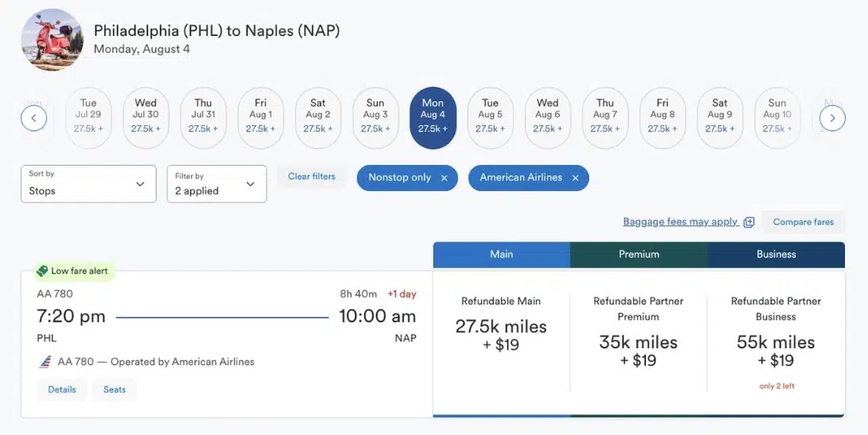Click the +1 day indicator
This screenshot has height=435, width=868.
(402, 294)
